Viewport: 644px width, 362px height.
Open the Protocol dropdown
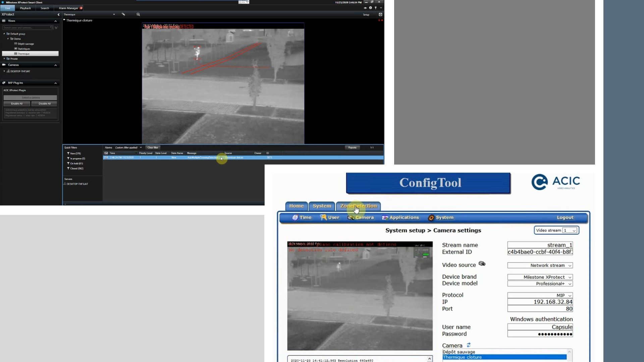540,296
